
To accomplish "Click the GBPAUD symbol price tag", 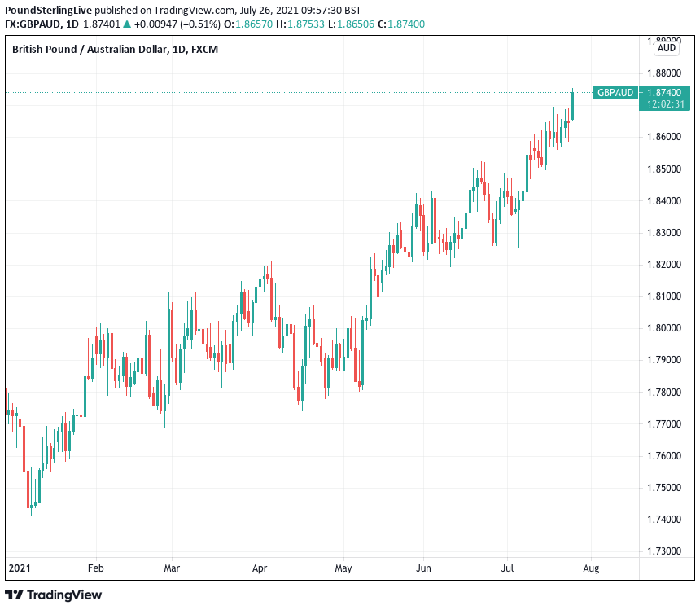I will click(x=615, y=93).
